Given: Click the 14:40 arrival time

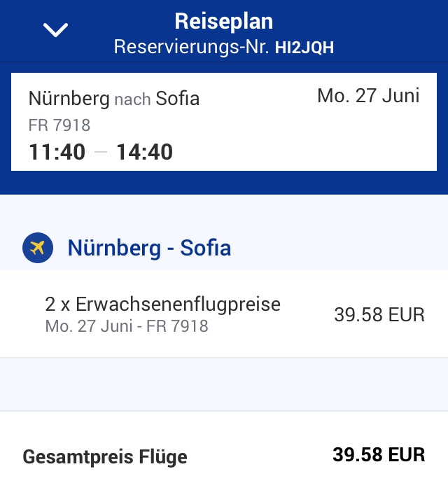Looking at the screenshot, I should pos(144,152).
